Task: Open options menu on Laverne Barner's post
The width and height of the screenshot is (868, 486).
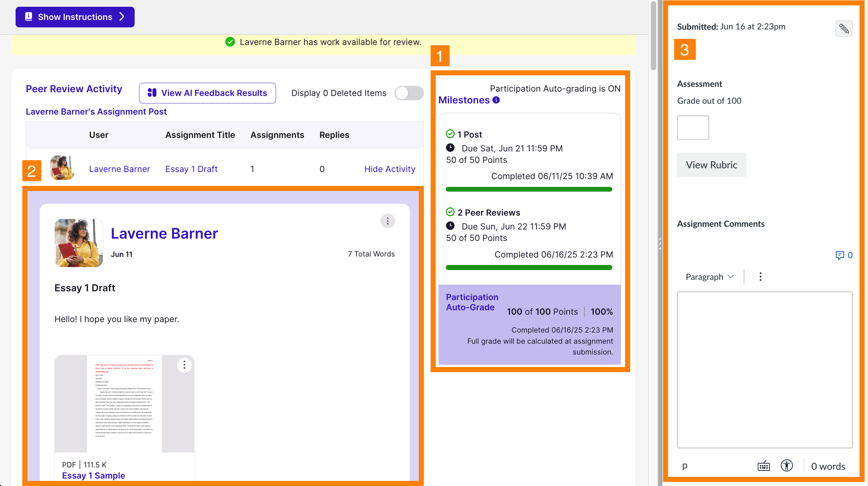Action: (387, 221)
